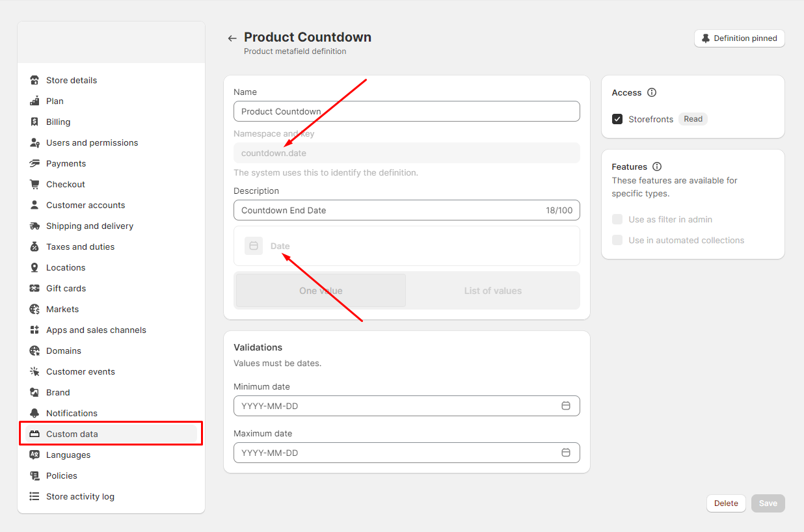Click into the Name text field
804x532 pixels.
[407, 111]
